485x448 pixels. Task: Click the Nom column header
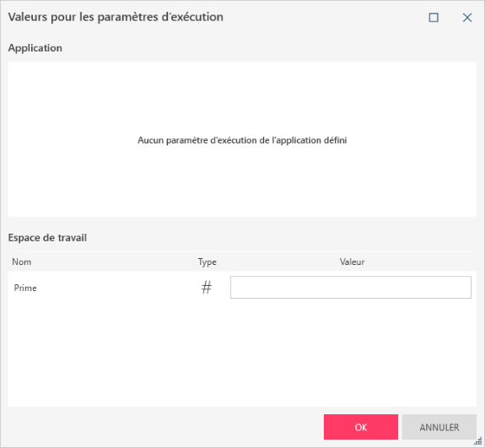pos(22,262)
